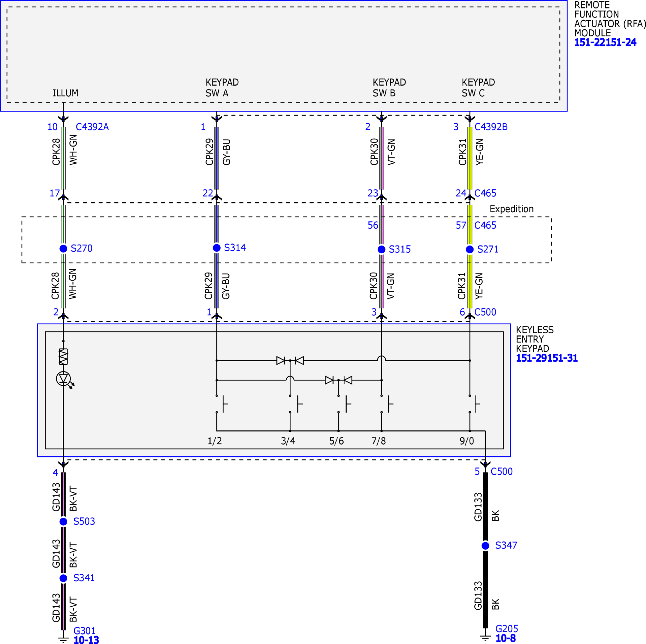This screenshot has height=644, width=646.
Task: Open keypad reference 151-29151-31
Action: click(x=547, y=358)
